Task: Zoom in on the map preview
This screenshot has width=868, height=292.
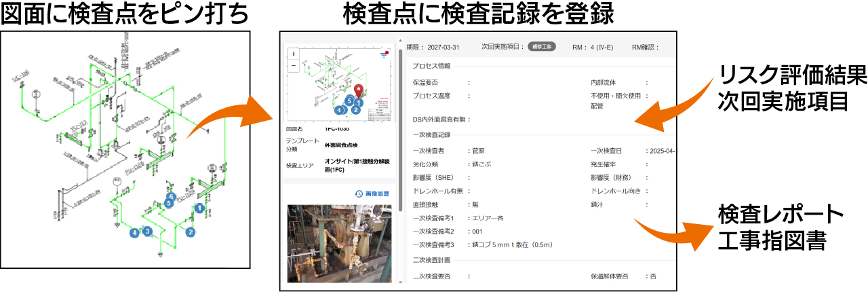Action: point(293,54)
